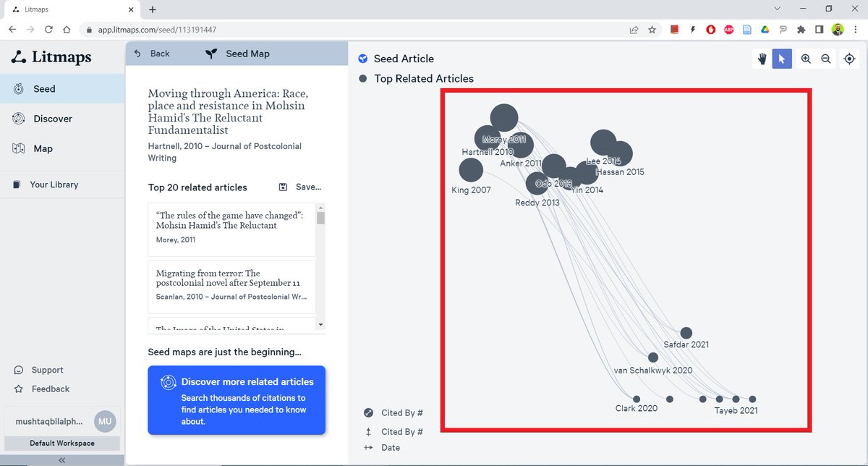The height and width of the screenshot is (466, 868).
Task: Zoom in on the seed map
Action: (806, 59)
